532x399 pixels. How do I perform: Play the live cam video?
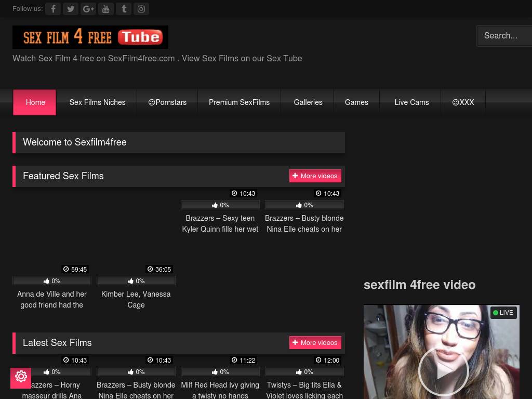tap(443, 371)
